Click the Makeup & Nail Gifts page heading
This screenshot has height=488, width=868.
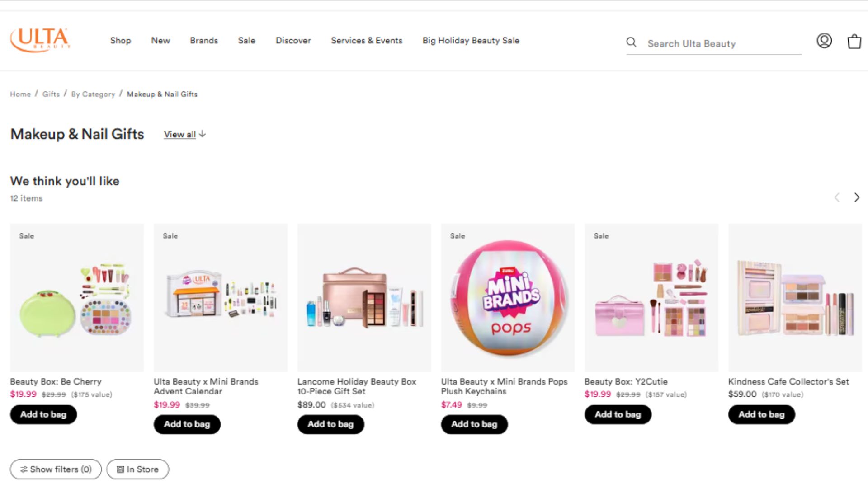(77, 134)
